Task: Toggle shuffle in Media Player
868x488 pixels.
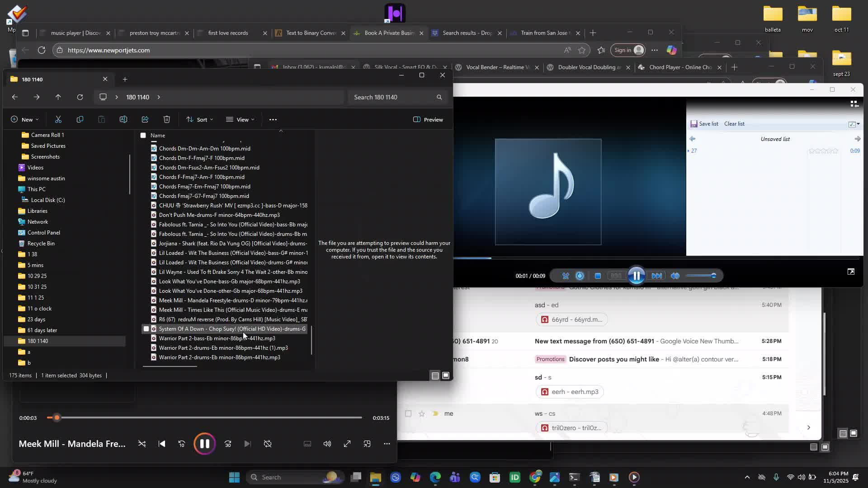Action: (142, 444)
